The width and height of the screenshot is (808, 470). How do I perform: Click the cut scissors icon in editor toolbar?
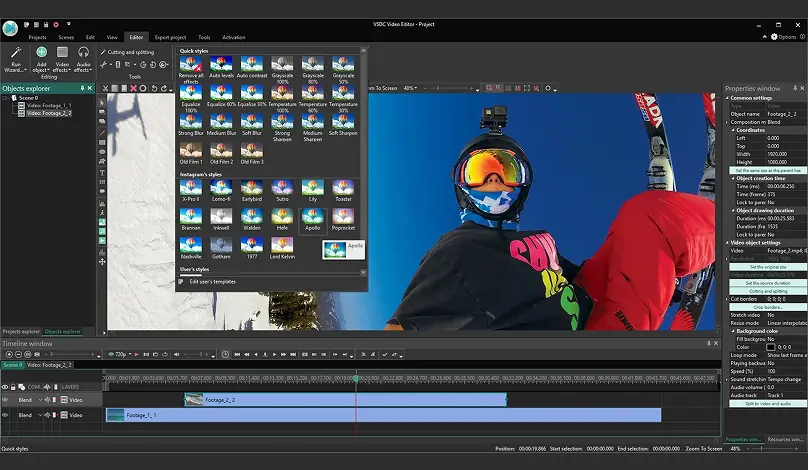point(105,89)
